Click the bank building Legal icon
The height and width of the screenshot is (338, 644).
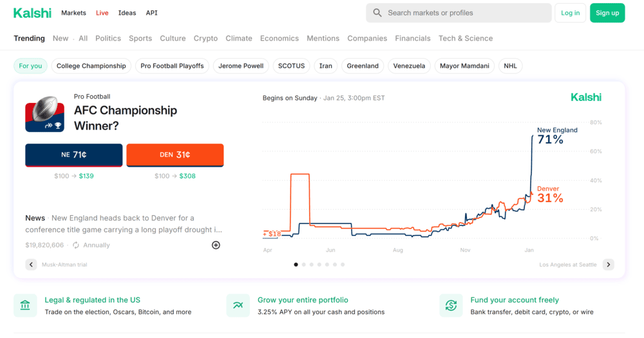point(25,305)
